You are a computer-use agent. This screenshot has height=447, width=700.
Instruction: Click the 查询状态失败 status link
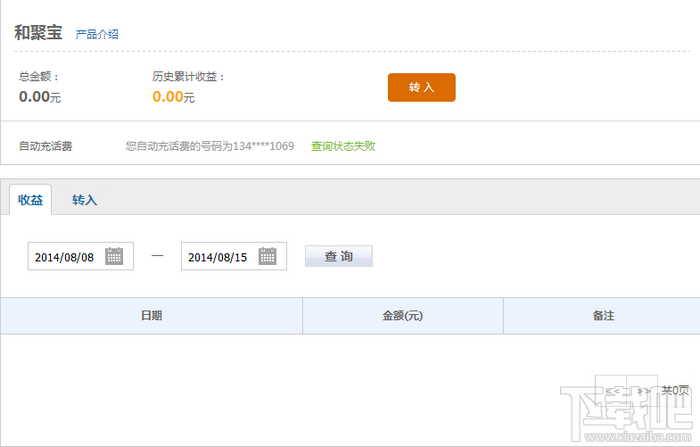point(343,146)
